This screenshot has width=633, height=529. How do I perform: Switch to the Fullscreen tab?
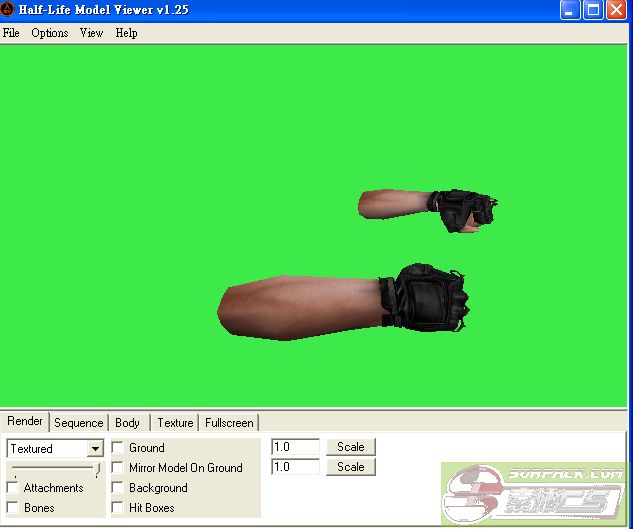pyautogui.click(x=229, y=423)
